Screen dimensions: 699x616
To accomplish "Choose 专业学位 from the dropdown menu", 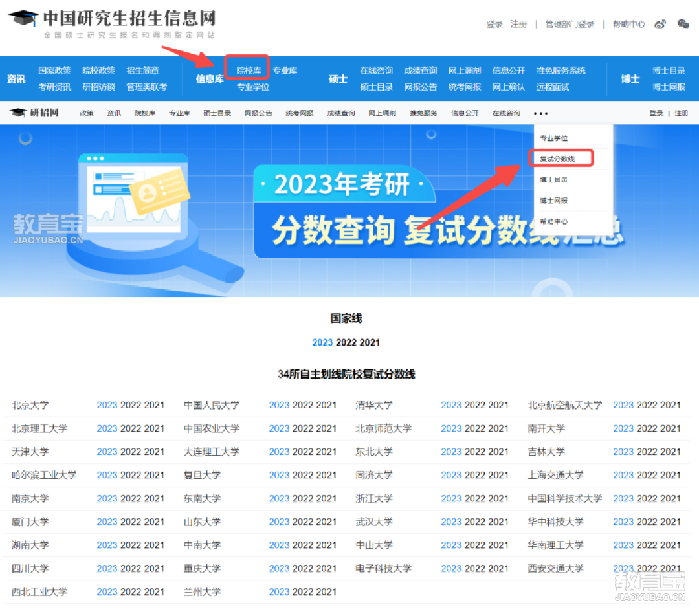I will tap(553, 138).
